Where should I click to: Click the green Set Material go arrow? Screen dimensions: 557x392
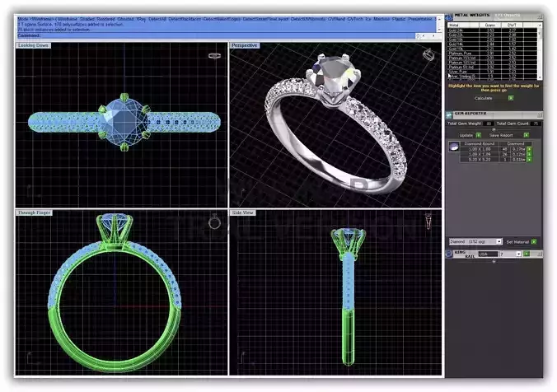(534, 242)
